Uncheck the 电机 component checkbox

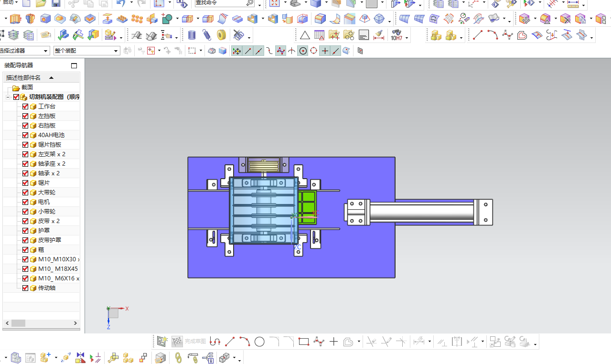click(25, 202)
